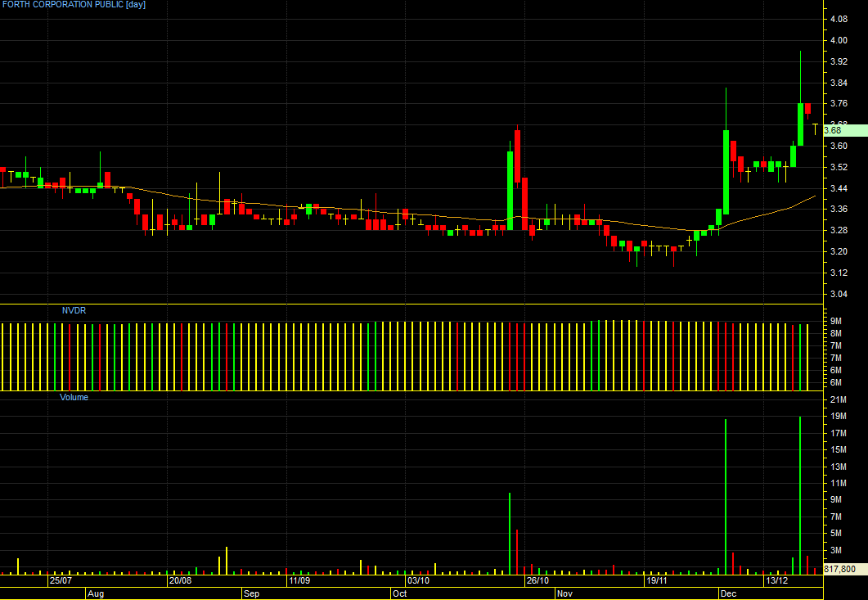
Task: Click the 21M volume axis label
Action: coord(839,400)
